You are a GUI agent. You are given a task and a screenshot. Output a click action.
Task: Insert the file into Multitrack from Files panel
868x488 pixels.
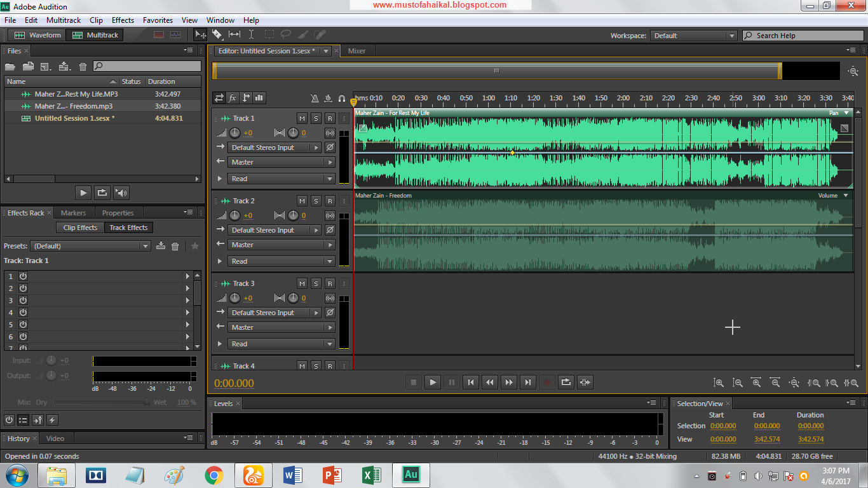coord(64,66)
